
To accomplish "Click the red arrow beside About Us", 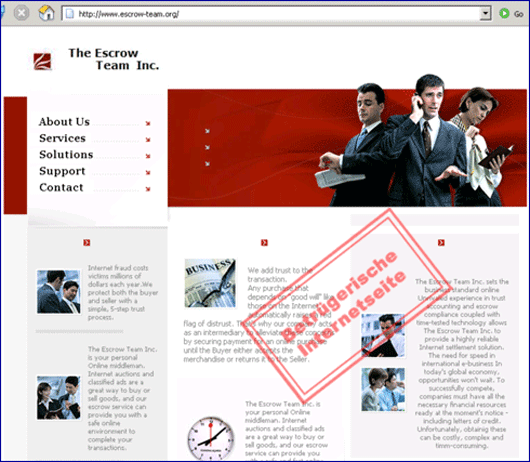I will (148, 123).
